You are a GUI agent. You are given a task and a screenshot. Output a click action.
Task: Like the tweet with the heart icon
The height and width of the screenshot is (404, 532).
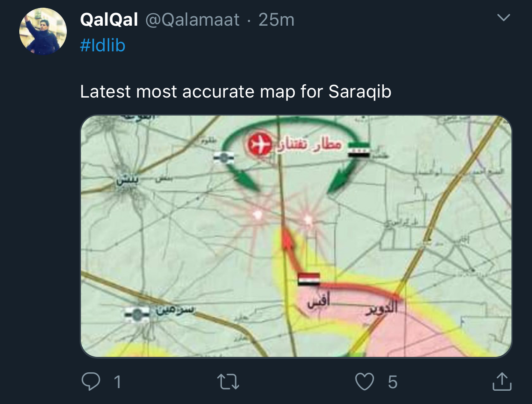click(365, 382)
